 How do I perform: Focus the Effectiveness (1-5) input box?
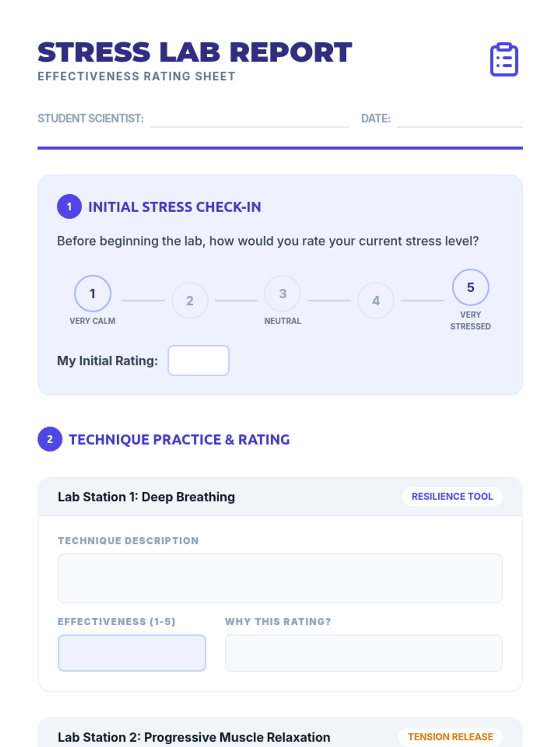[x=132, y=653]
